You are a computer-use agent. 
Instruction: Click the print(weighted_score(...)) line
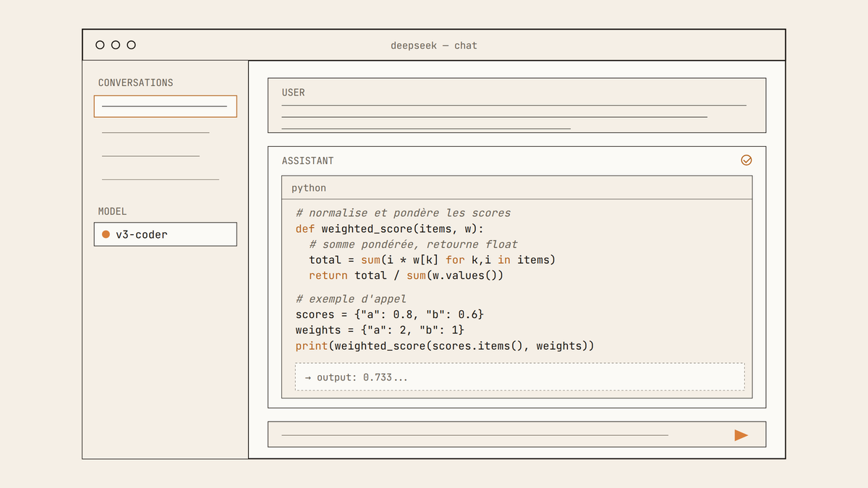pos(445,346)
